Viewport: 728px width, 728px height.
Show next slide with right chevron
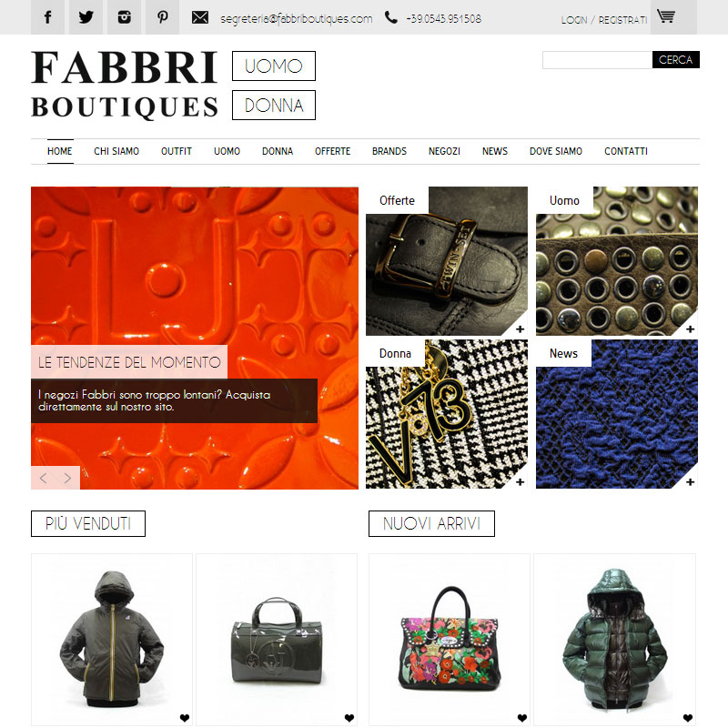point(67,478)
